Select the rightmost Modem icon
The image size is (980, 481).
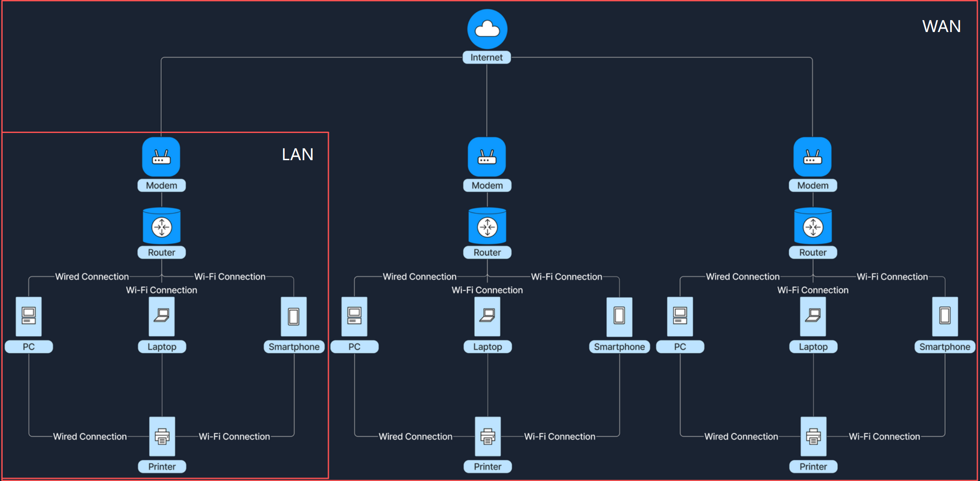pos(813,157)
